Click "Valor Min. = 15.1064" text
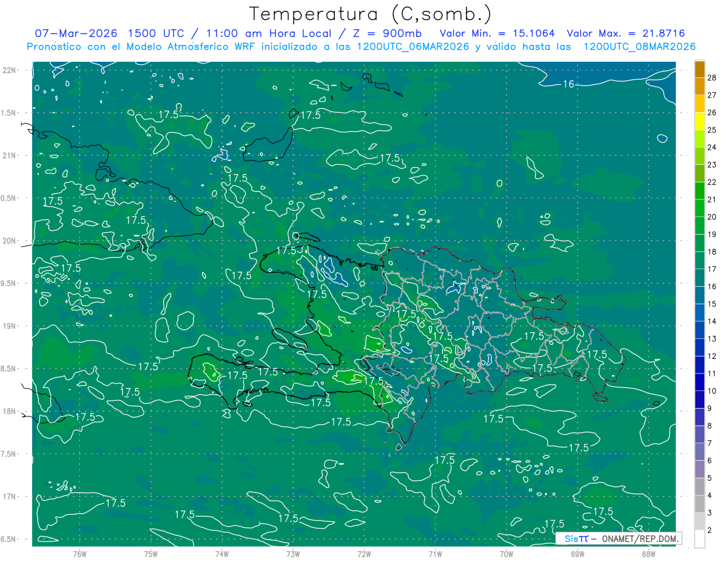728x562 pixels. [x=497, y=33]
